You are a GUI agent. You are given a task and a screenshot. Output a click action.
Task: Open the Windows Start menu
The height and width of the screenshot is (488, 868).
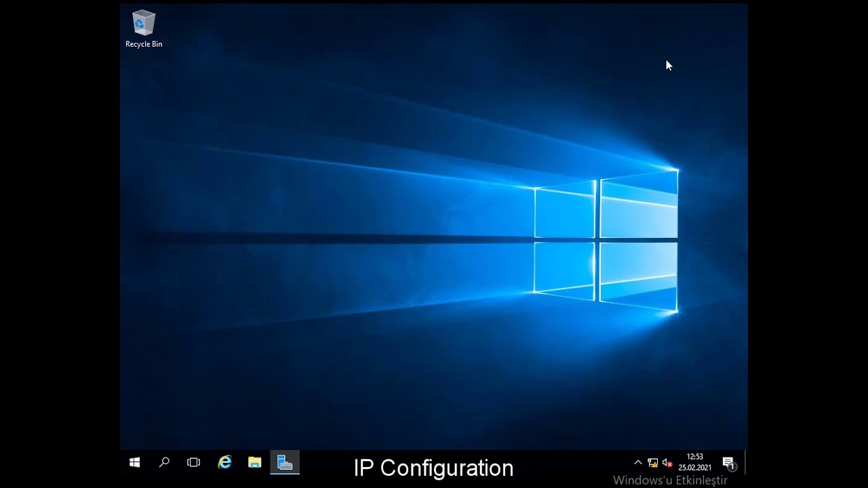click(x=134, y=462)
